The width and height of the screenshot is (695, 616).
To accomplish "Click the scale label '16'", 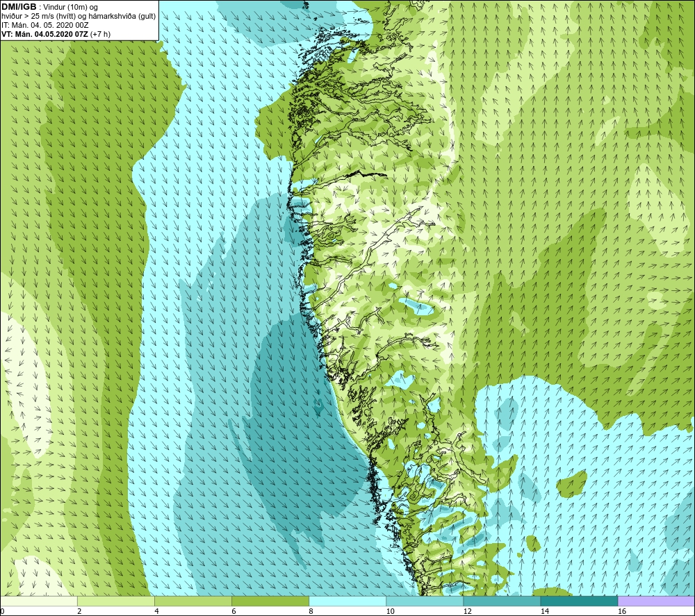I will [x=622, y=611].
